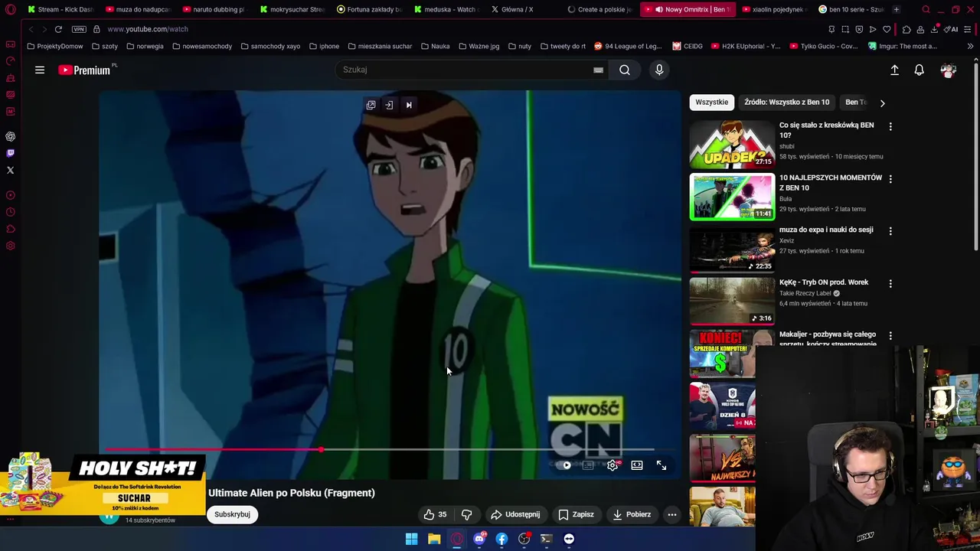Click the YouTube Premium logo
This screenshot has width=980, height=551.
coord(84,70)
